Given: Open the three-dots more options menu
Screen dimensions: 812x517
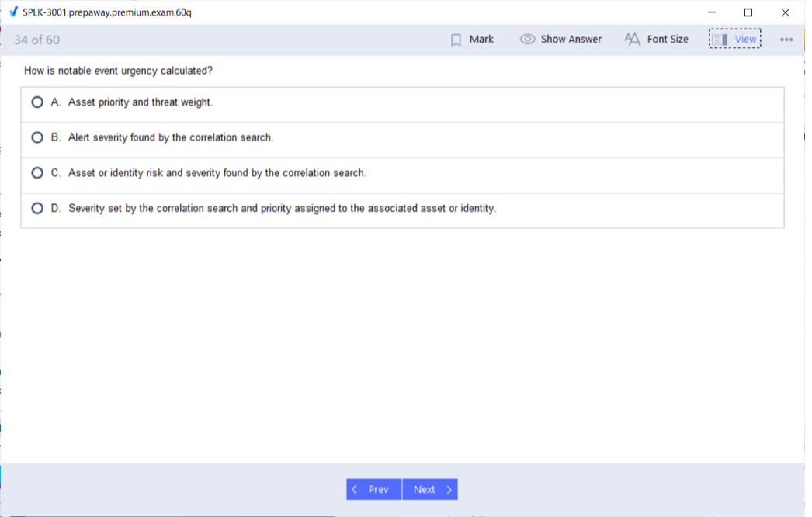Looking at the screenshot, I should (x=786, y=40).
